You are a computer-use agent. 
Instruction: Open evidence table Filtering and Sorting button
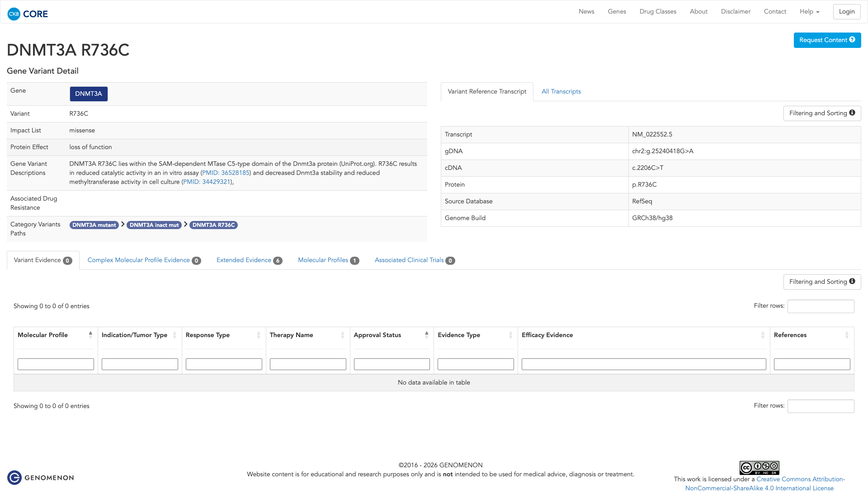821,282
